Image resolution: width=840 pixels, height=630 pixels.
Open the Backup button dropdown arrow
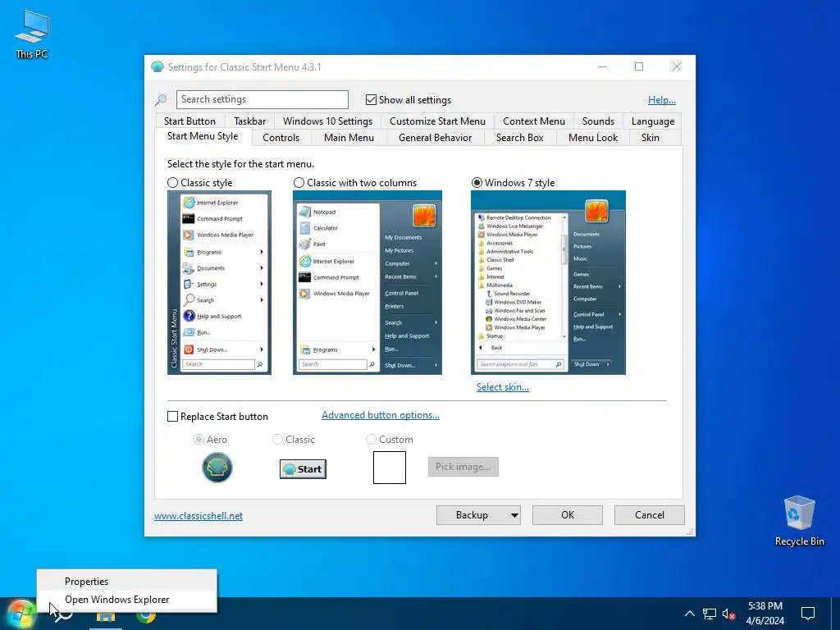pos(514,515)
